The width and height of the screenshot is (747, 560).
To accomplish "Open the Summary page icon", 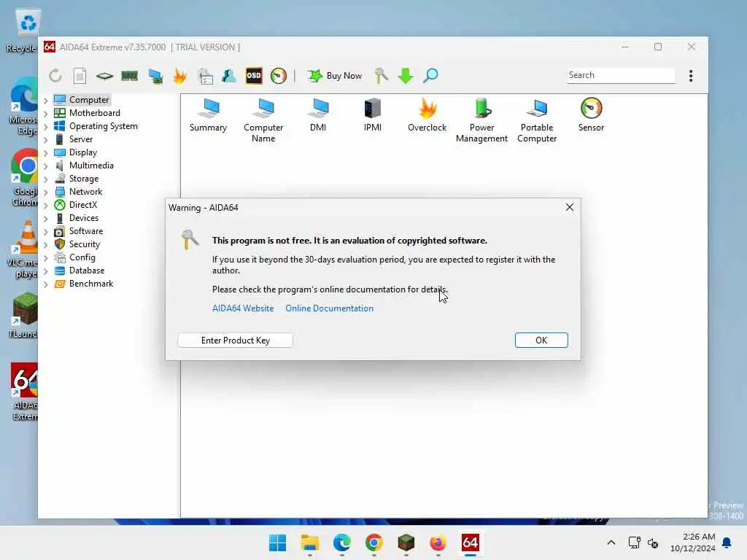I will 208,114.
